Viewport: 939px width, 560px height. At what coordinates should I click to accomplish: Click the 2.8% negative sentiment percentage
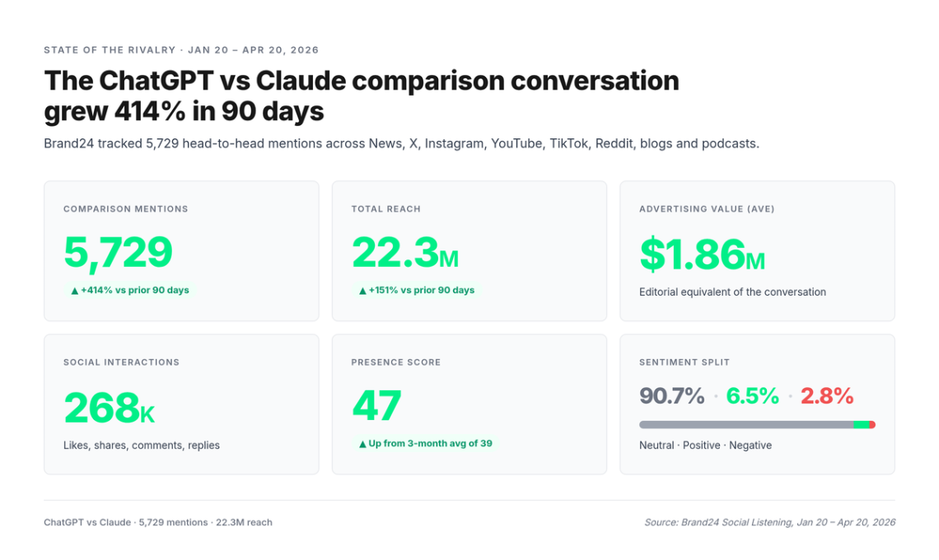[x=827, y=396]
